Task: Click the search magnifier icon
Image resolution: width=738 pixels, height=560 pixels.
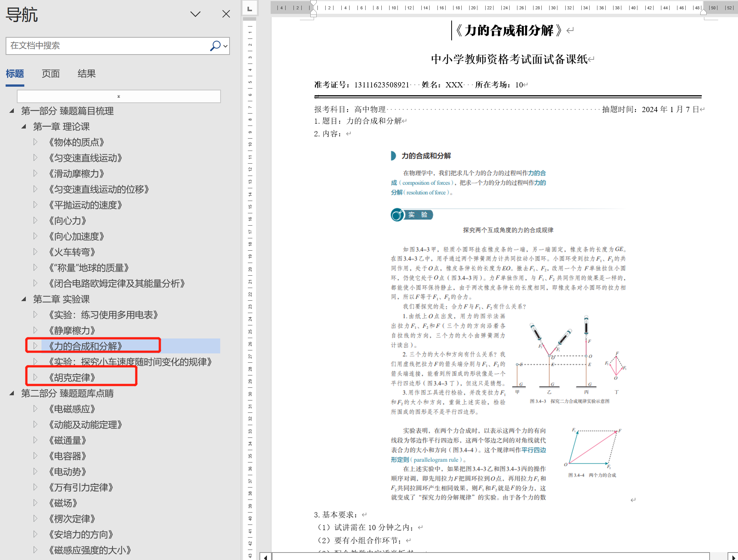Action: tap(215, 46)
